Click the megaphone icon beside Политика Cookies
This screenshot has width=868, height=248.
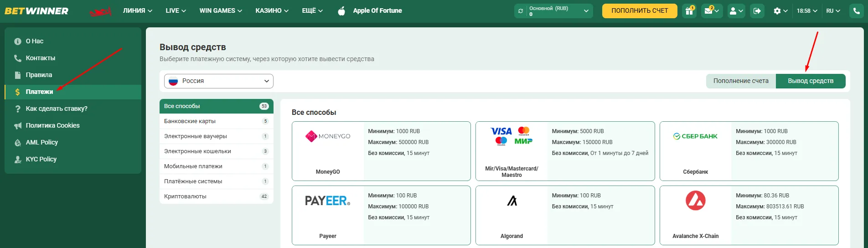[18, 126]
